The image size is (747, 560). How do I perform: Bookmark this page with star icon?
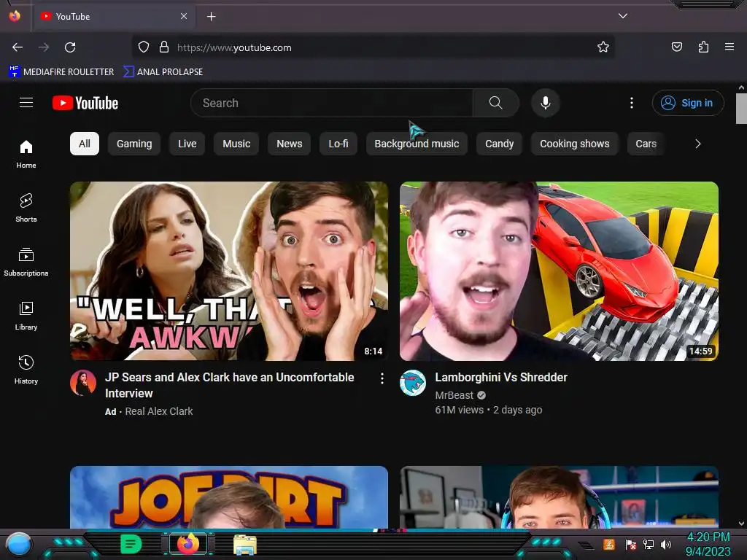pyautogui.click(x=603, y=47)
